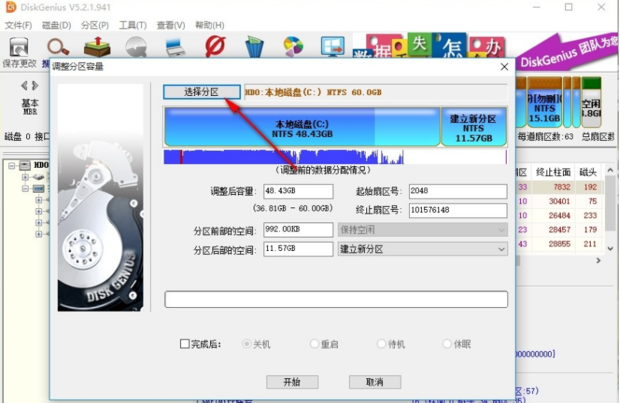
Task: Click the hard disk icon beside HD0 in tree
Action: pos(25,165)
